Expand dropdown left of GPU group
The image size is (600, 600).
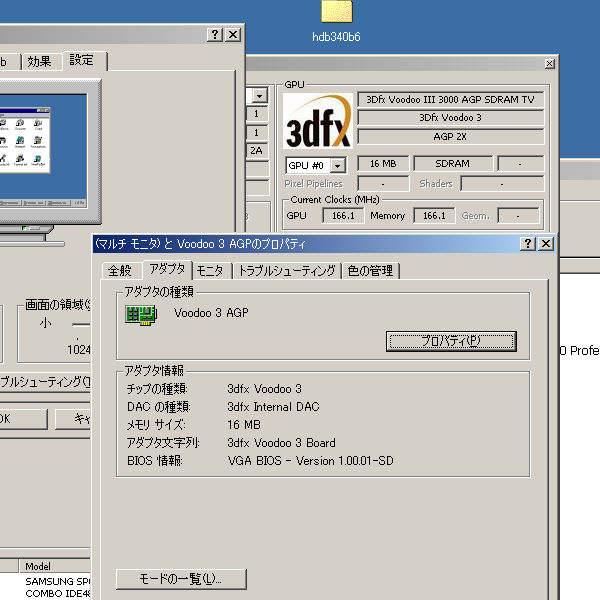pyautogui.click(x=259, y=96)
